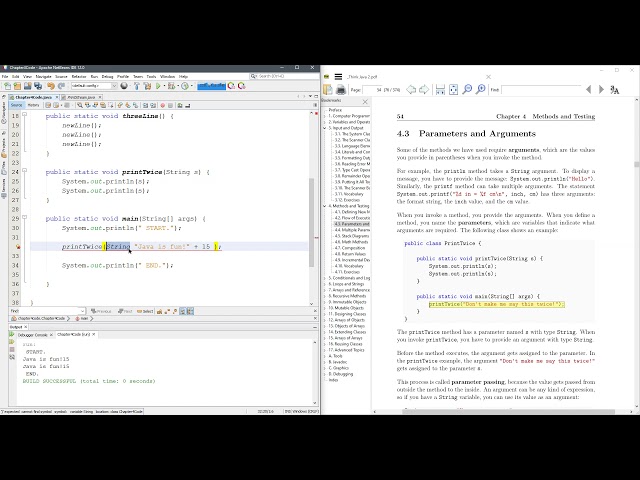
Task: Click the Re-run green icon in Output panel
Action: 12,335
